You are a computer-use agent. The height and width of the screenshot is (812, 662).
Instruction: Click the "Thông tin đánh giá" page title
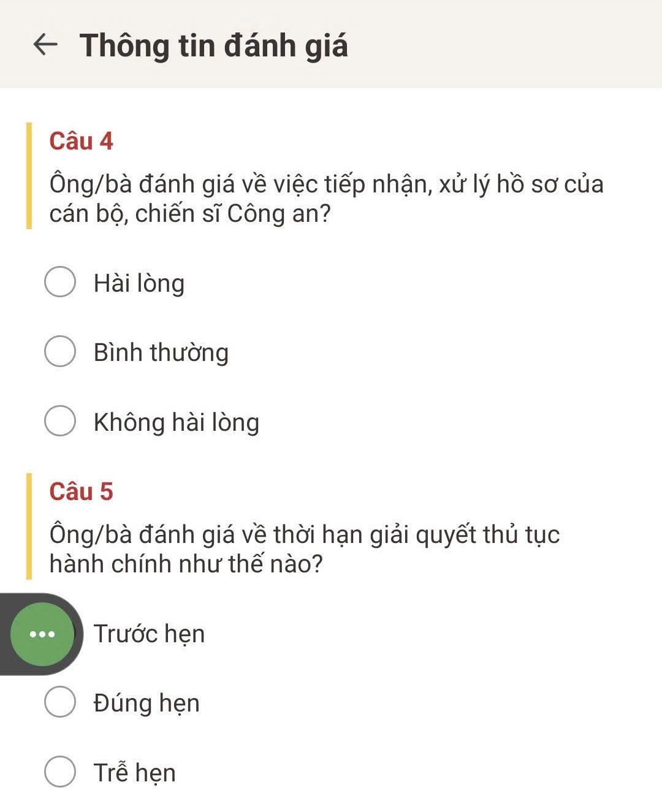coord(213,45)
